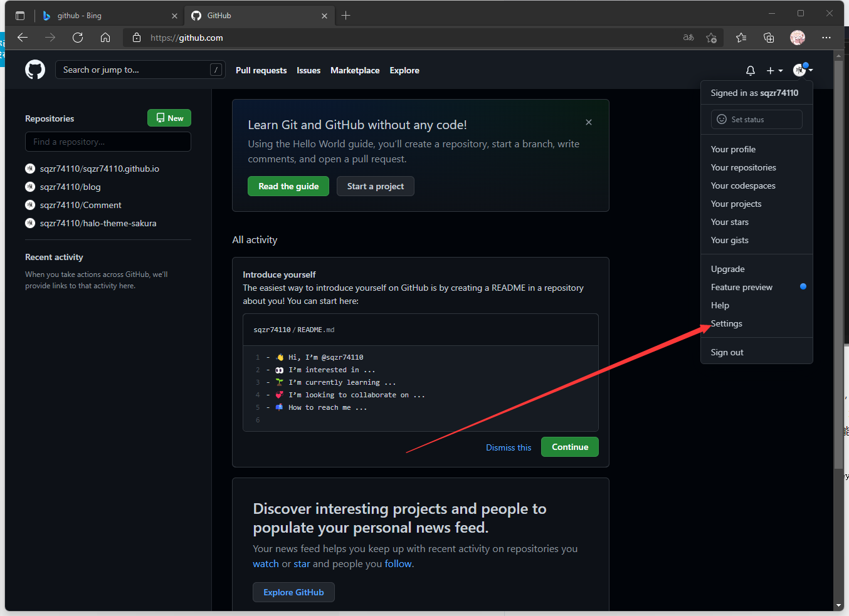
Task: Open the notifications bell icon
Action: coord(751,70)
